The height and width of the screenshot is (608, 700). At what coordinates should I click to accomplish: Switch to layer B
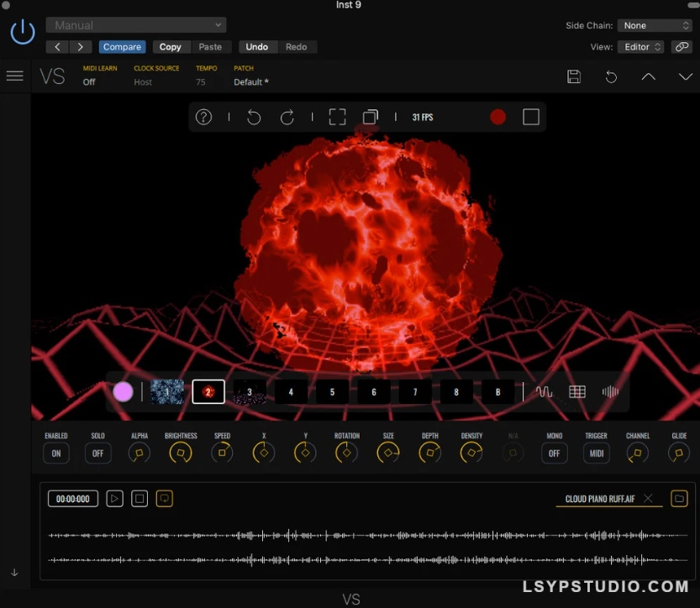coord(497,391)
